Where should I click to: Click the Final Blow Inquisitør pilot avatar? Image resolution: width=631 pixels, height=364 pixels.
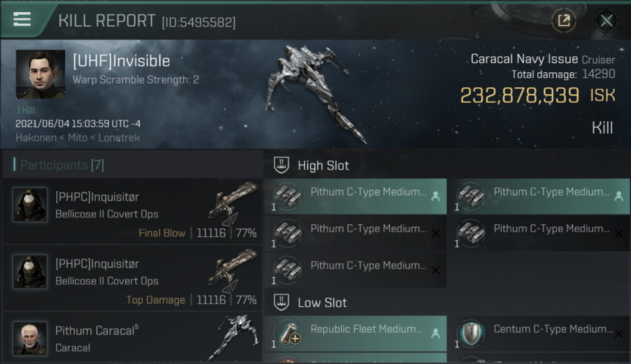(x=30, y=205)
